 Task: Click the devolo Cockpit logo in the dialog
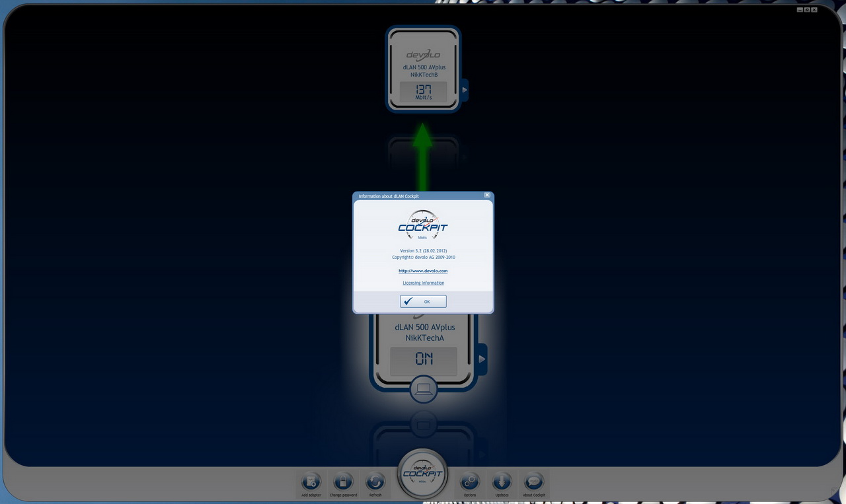tap(423, 225)
